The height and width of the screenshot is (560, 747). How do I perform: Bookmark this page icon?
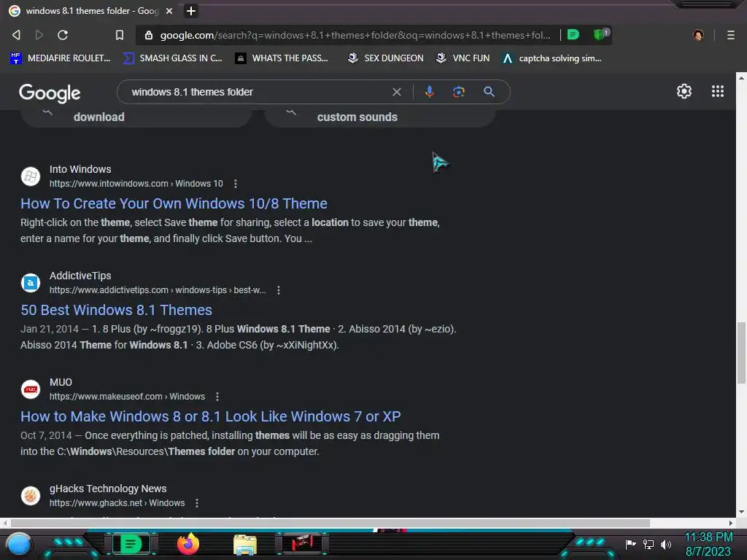(120, 35)
